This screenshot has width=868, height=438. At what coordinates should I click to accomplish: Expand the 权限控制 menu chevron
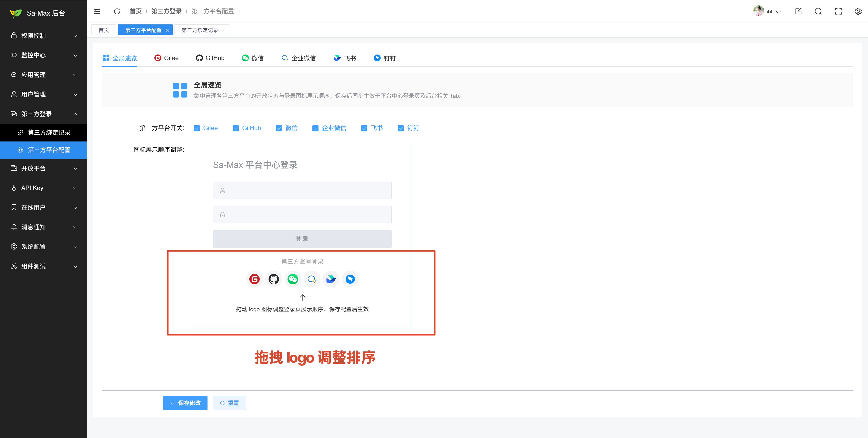click(x=75, y=36)
